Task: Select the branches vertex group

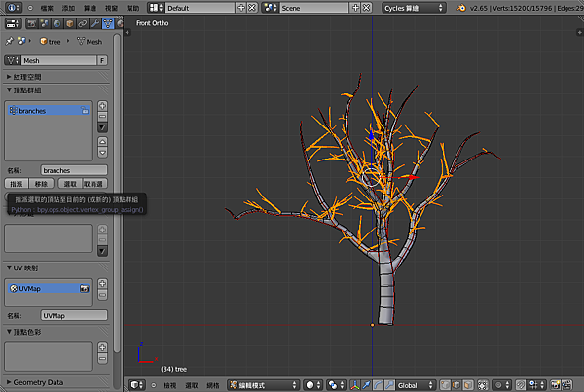Action: click(49, 111)
